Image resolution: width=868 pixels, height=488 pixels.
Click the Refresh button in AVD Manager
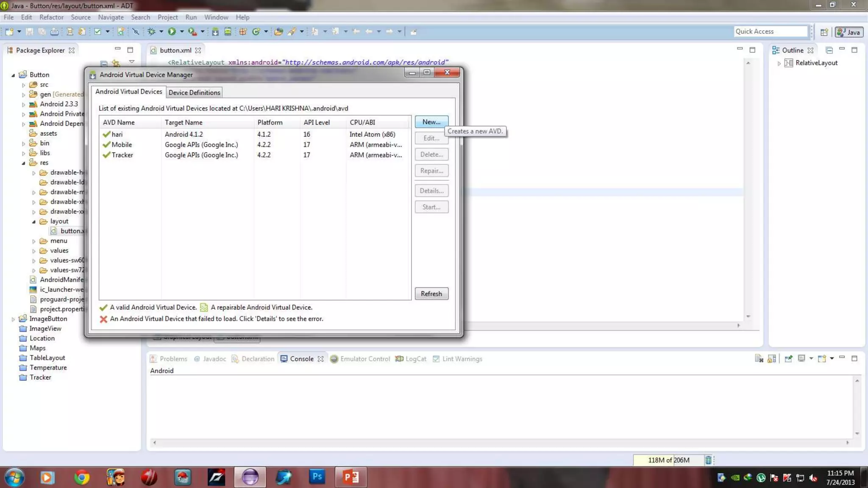pos(431,294)
